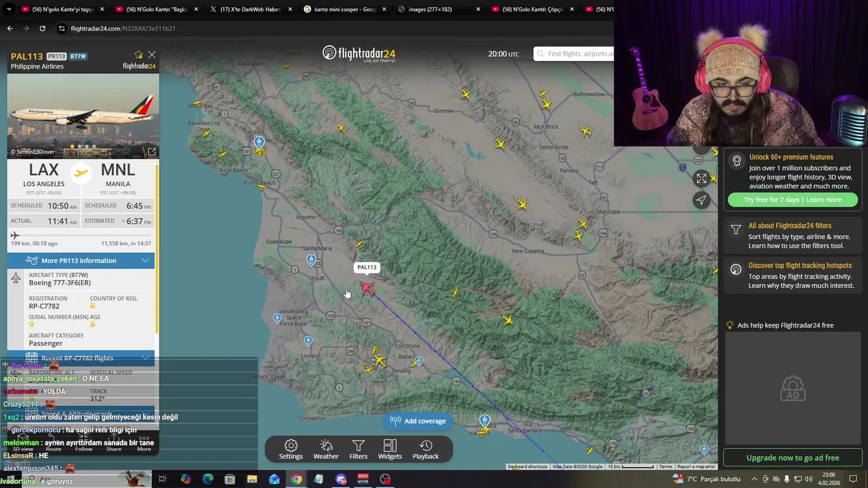Open the weather widget showing 7°C
868x488 pixels.
coord(707,479)
